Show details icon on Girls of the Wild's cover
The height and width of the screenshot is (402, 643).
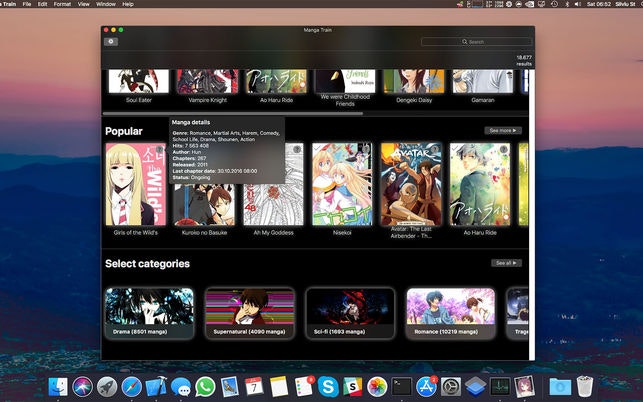(x=160, y=149)
